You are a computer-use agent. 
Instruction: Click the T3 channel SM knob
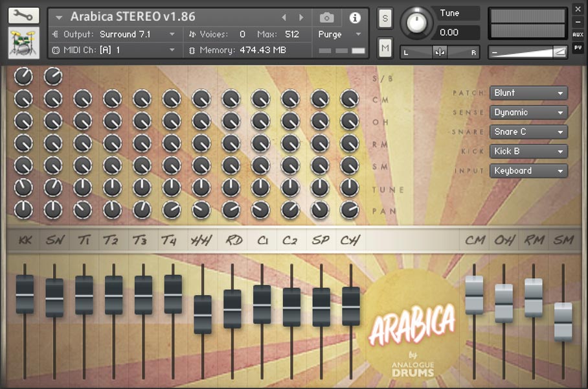point(142,165)
